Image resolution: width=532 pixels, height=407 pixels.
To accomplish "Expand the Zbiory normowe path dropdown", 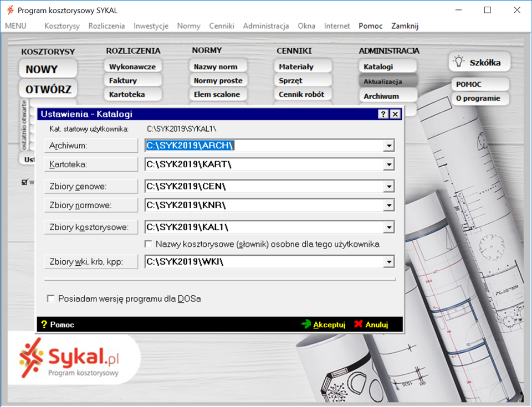I will 389,205.
